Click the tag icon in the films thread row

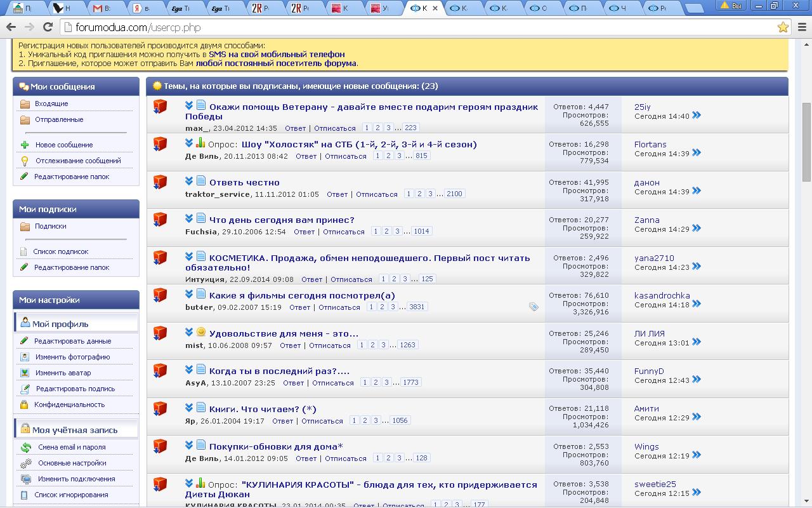[x=534, y=307]
